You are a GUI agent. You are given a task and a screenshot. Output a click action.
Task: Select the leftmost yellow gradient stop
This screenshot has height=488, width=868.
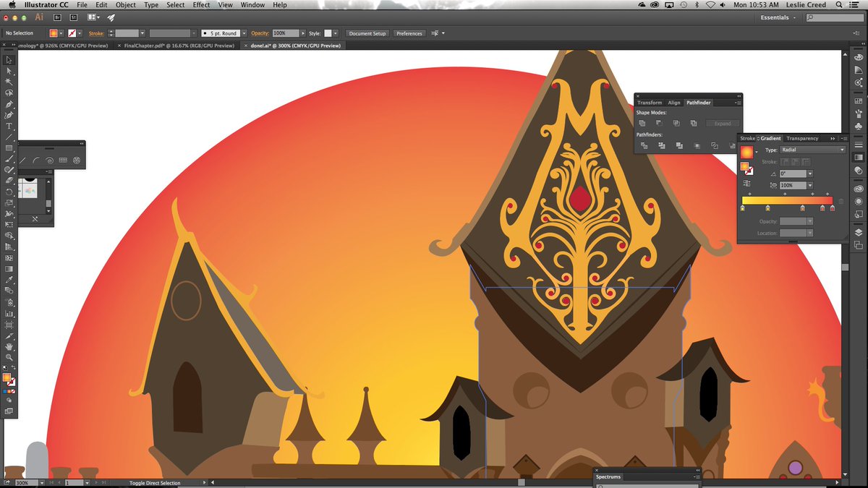pos(743,209)
